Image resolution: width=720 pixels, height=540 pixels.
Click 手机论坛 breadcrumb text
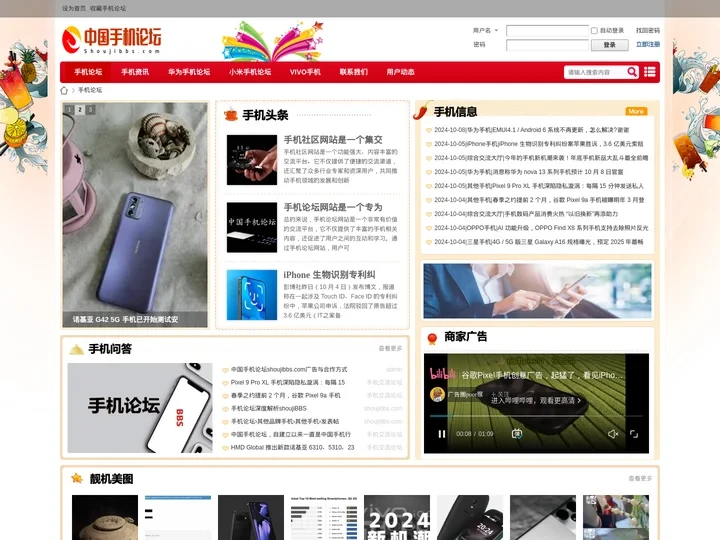pos(90,90)
